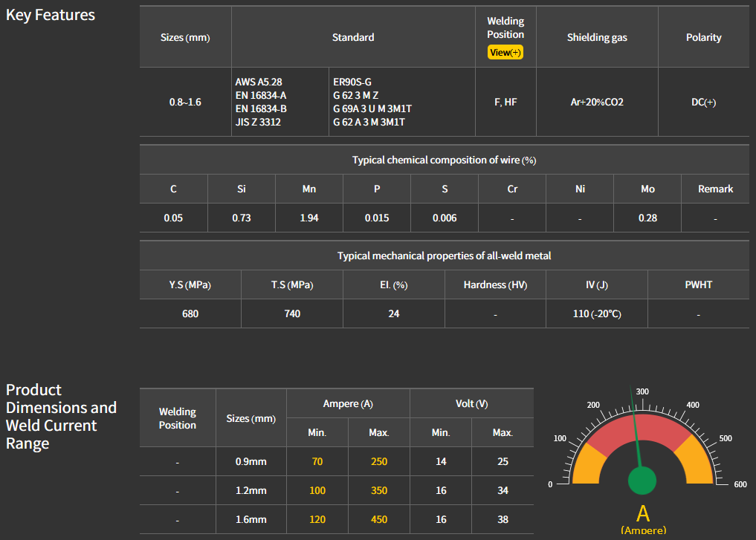Viewport: 756px width, 540px height.
Task: Click the 1.6mm max ampere value 450
Action: click(379, 519)
